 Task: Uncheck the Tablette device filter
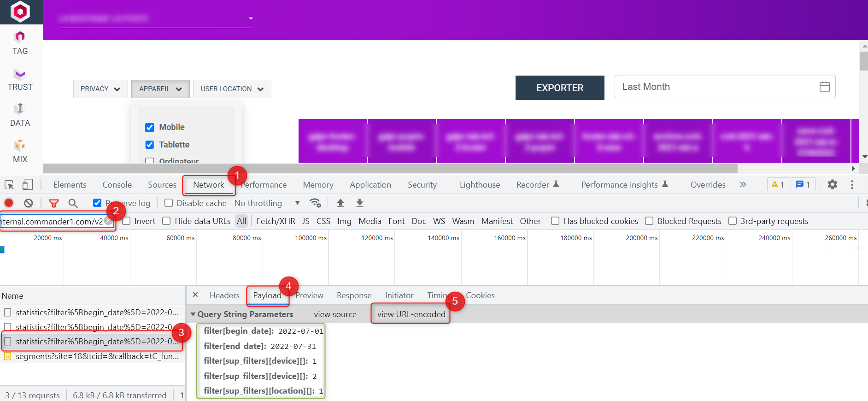pyautogui.click(x=150, y=145)
